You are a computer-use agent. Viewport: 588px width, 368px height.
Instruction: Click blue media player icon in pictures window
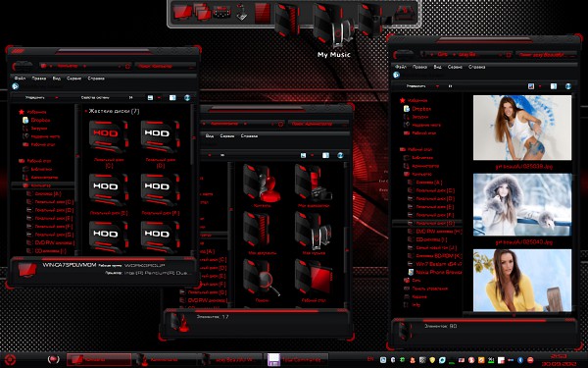[x=396, y=75]
